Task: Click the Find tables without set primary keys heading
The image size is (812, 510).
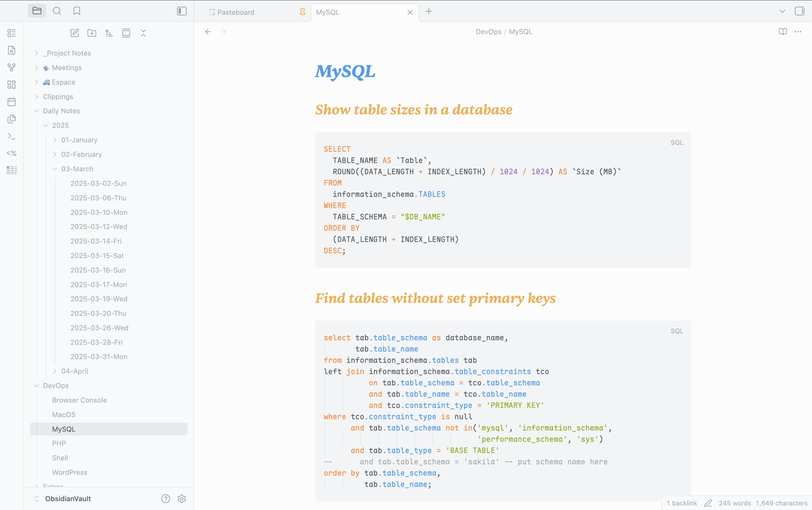Action: coord(435,299)
